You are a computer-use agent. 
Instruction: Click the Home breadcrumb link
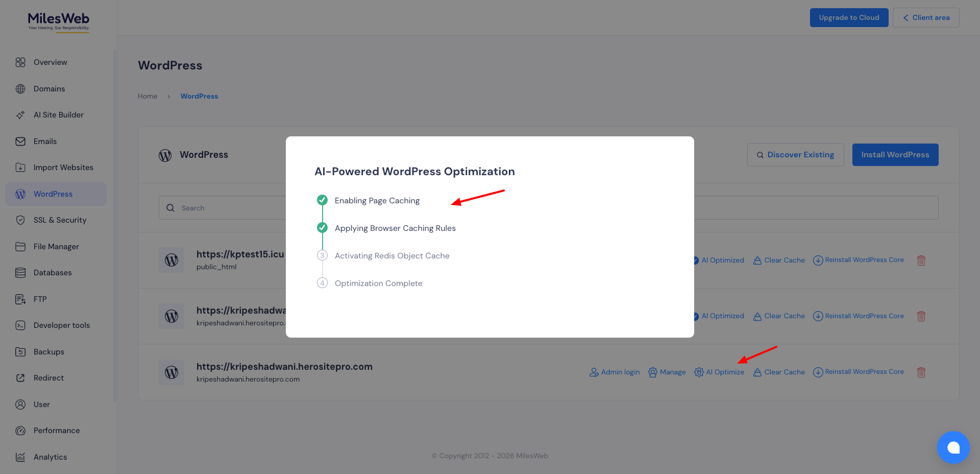click(148, 96)
